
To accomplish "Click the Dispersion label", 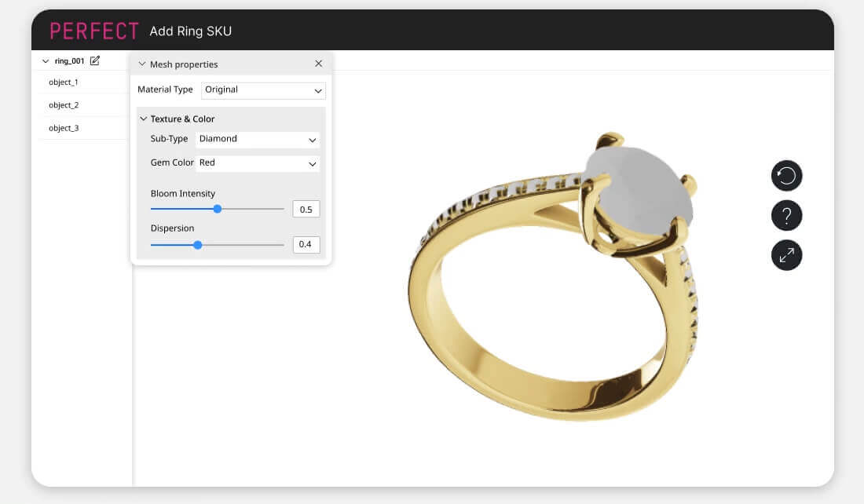I will coord(173,228).
